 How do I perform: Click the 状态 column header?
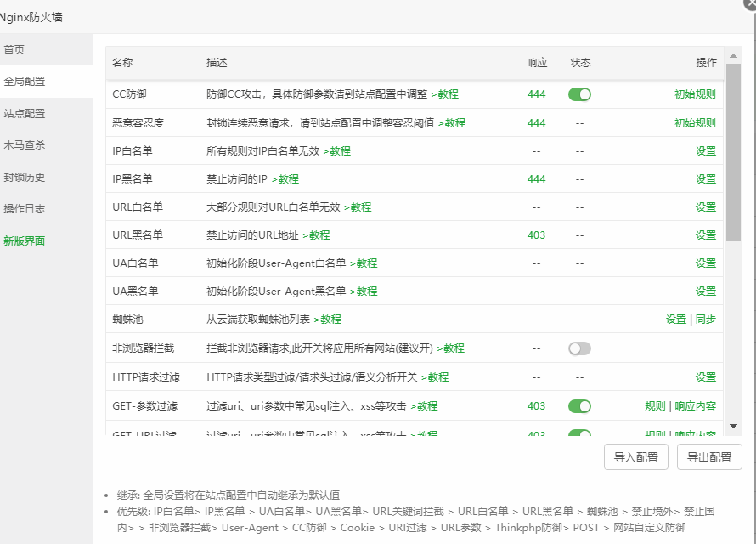pos(580,63)
